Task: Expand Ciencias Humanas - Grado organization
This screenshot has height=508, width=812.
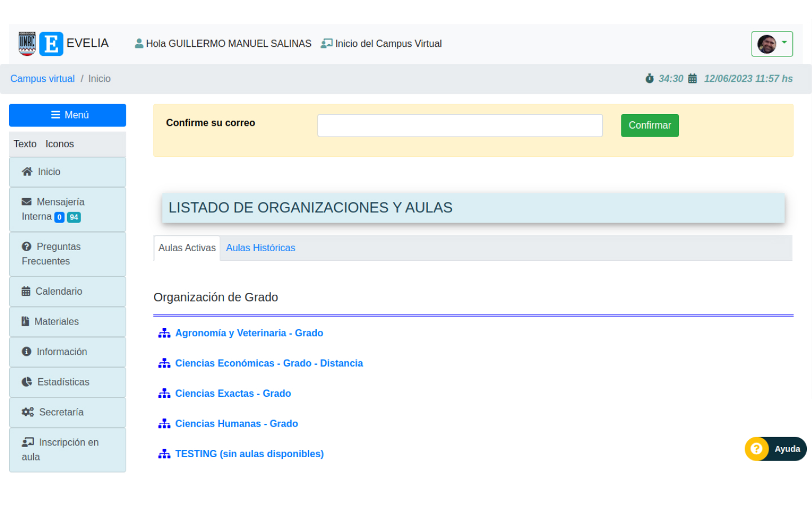Action: tap(236, 423)
